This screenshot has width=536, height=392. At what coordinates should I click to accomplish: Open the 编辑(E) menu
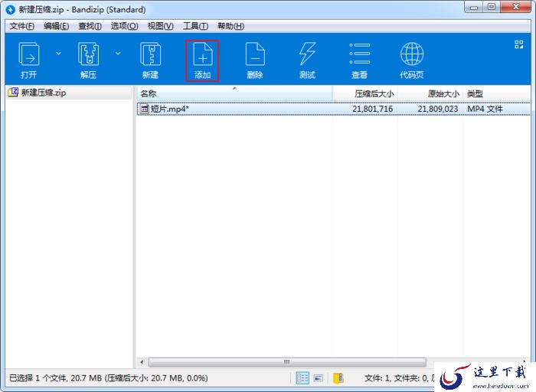tap(56, 26)
